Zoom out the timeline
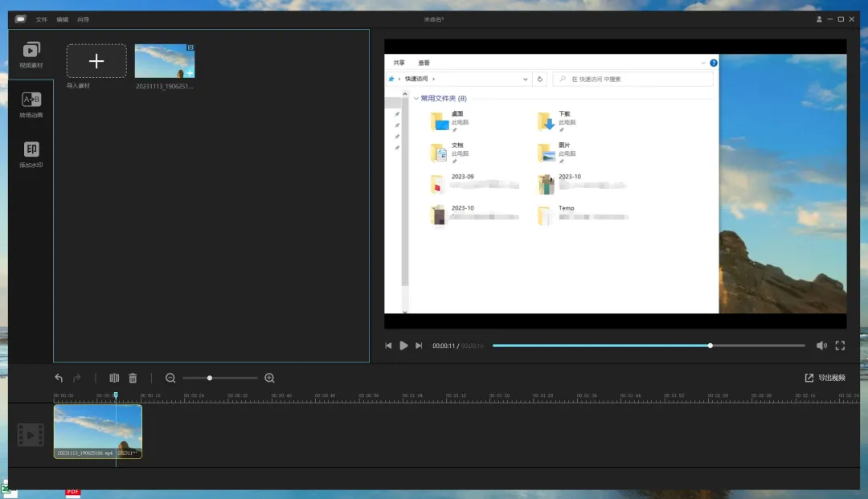Image resolution: width=868 pixels, height=499 pixels. pyautogui.click(x=170, y=378)
